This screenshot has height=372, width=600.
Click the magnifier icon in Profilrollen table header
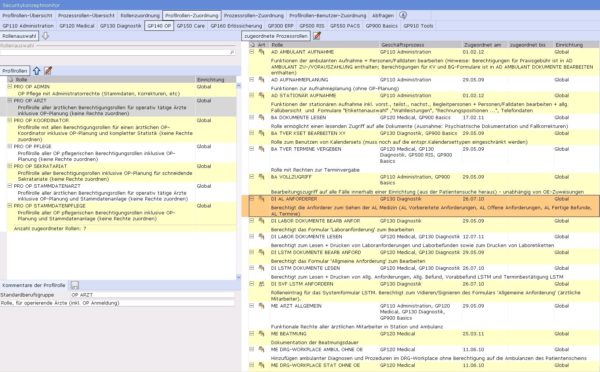[10, 80]
